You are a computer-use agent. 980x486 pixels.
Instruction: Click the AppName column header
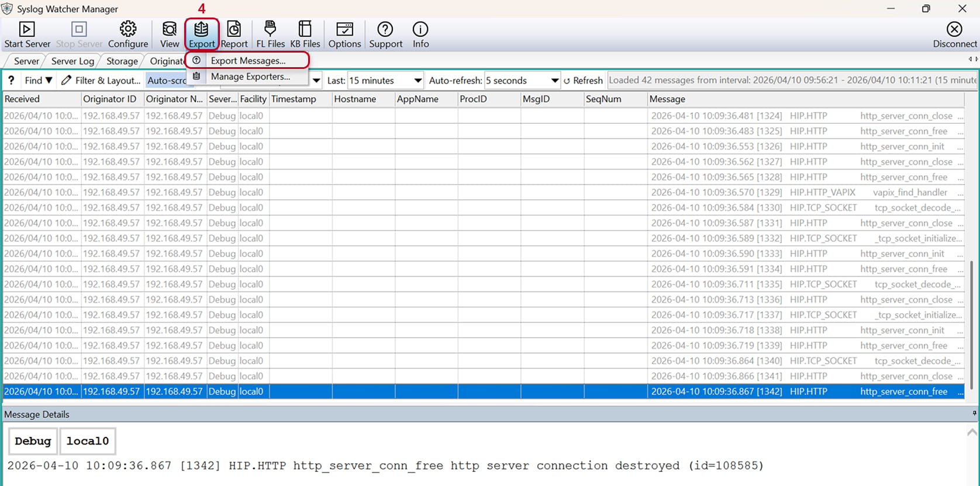click(x=426, y=99)
